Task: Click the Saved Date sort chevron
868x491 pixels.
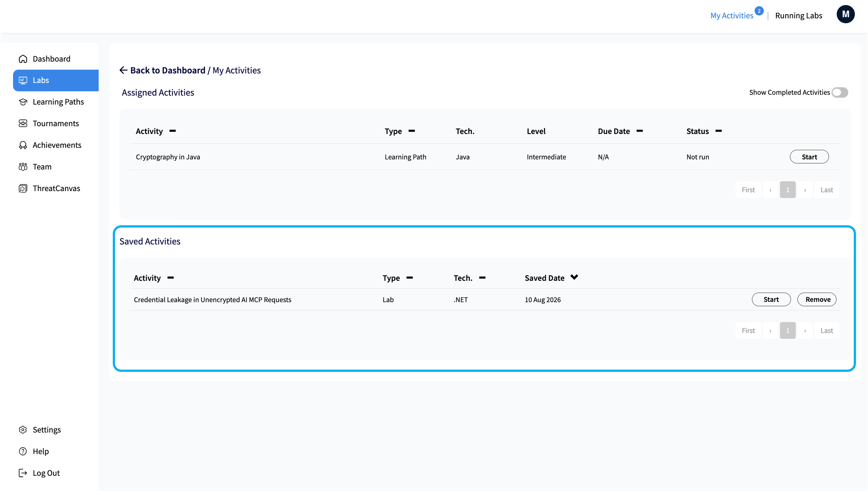Action: coord(574,277)
